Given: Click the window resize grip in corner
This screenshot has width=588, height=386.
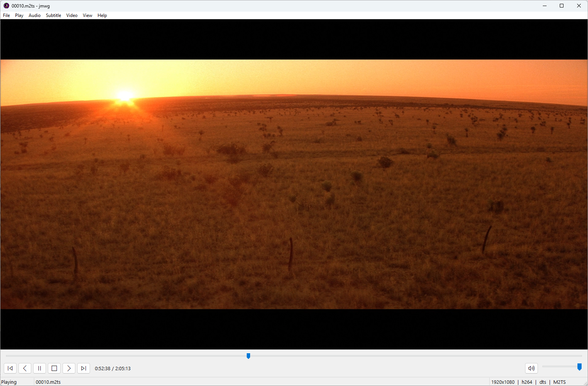Looking at the screenshot, I should click(x=585, y=383).
